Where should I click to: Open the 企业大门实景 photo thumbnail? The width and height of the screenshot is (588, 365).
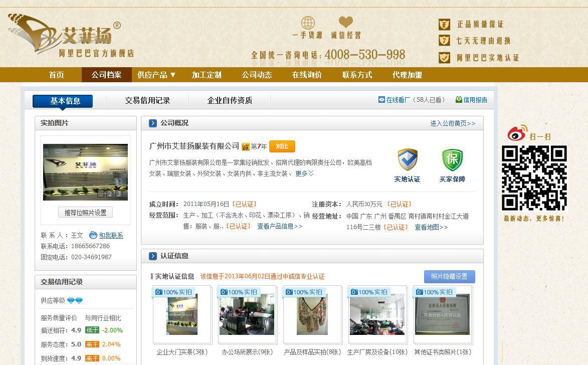(x=182, y=314)
